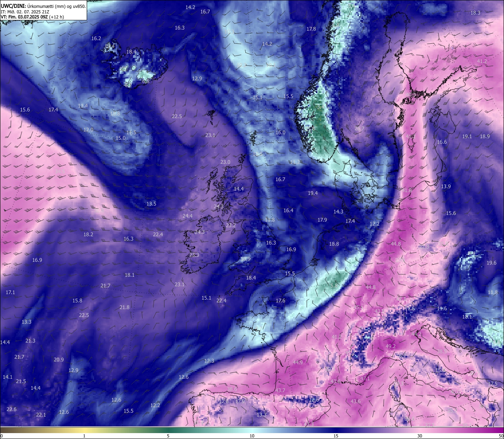Click the 12.3 value in Bay of Biscay

209,361
